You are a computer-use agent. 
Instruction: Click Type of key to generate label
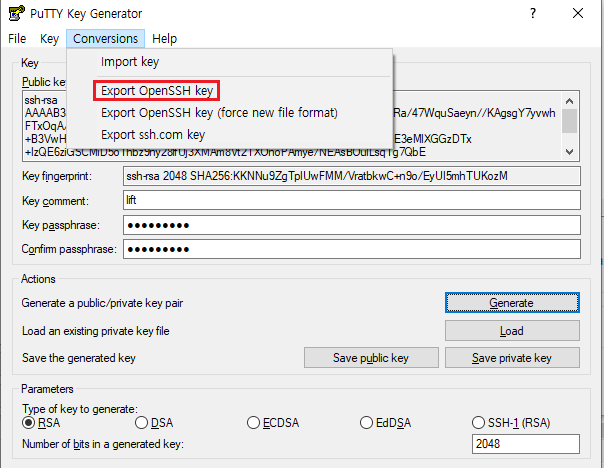tap(80, 409)
